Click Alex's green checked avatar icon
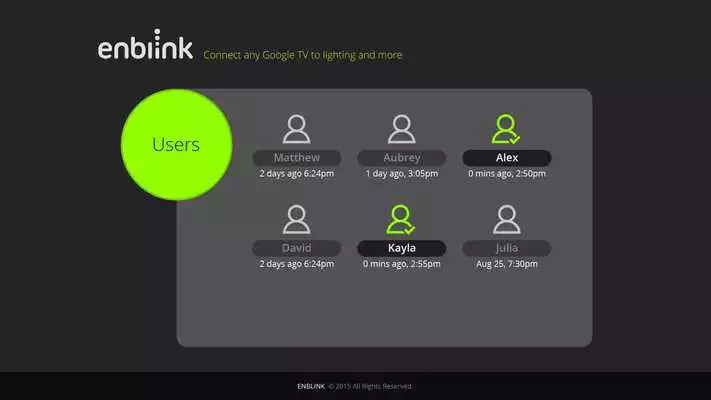The width and height of the screenshot is (711, 400). pyautogui.click(x=506, y=129)
